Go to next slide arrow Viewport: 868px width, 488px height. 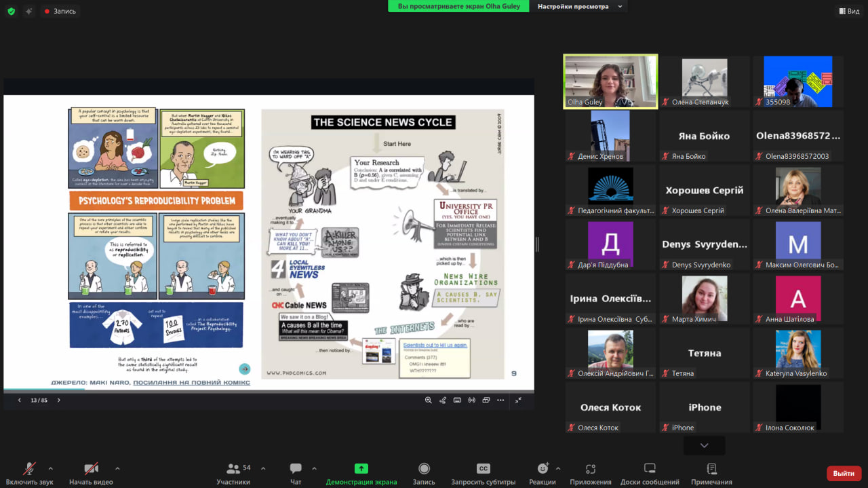click(59, 400)
